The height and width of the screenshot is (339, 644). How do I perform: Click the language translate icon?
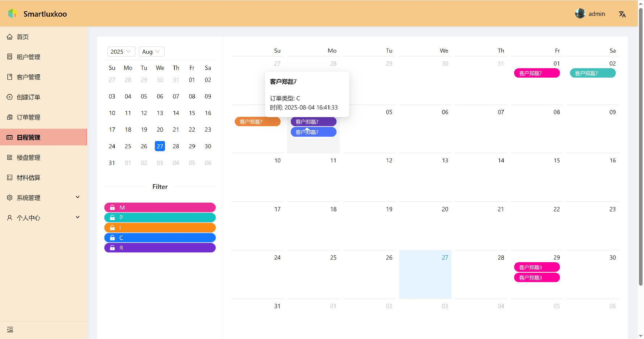pos(622,14)
